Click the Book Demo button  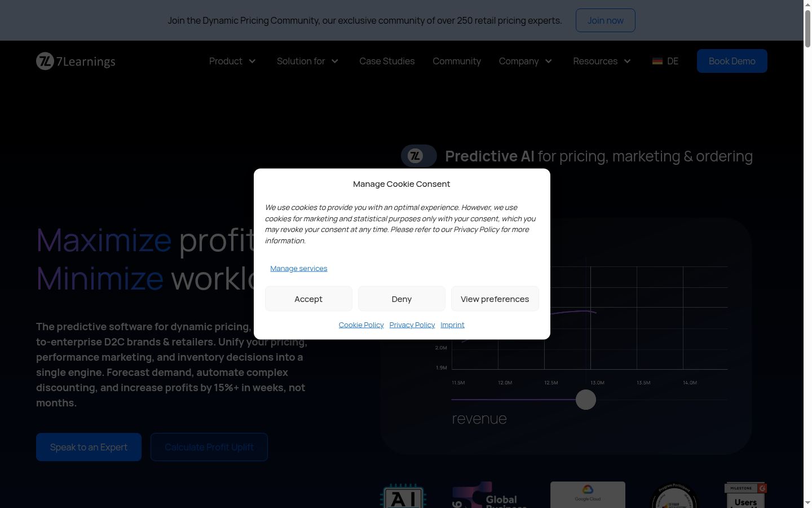pos(732,61)
